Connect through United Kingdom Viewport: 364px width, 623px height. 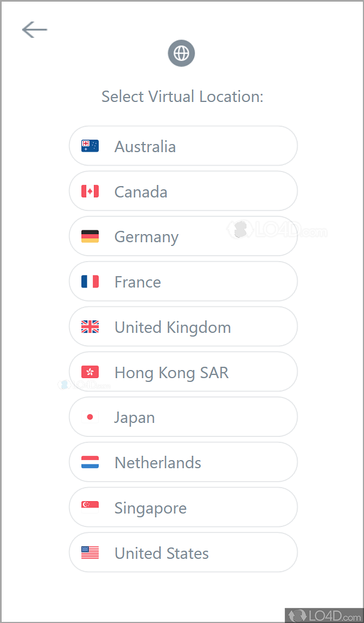click(183, 327)
